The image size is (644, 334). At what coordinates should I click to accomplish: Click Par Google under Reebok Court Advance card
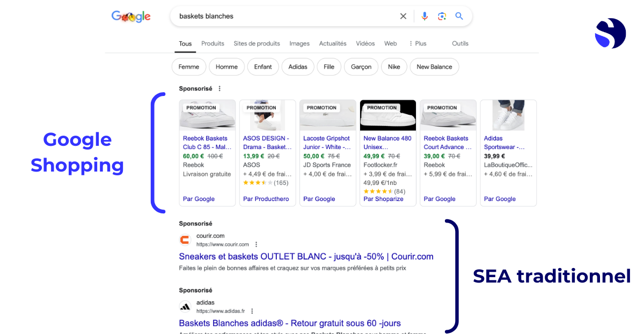point(440,199)
